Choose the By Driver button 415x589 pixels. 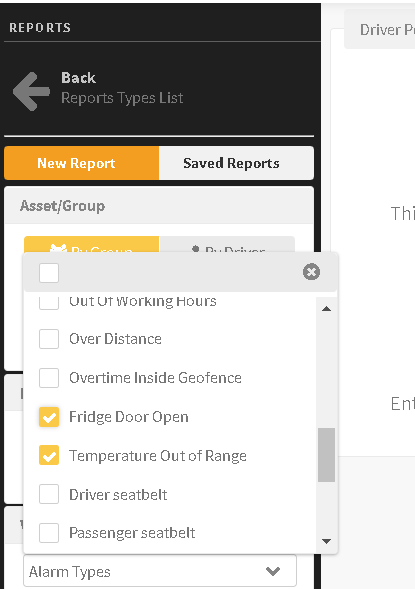pyautogui.click(x=227, y=245)
